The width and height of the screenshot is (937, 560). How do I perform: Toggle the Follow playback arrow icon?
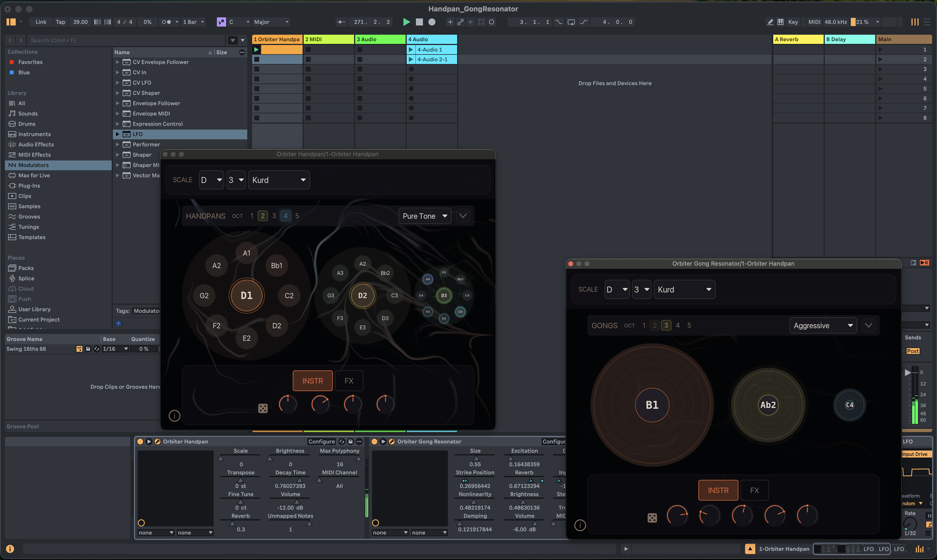(341, 22)
